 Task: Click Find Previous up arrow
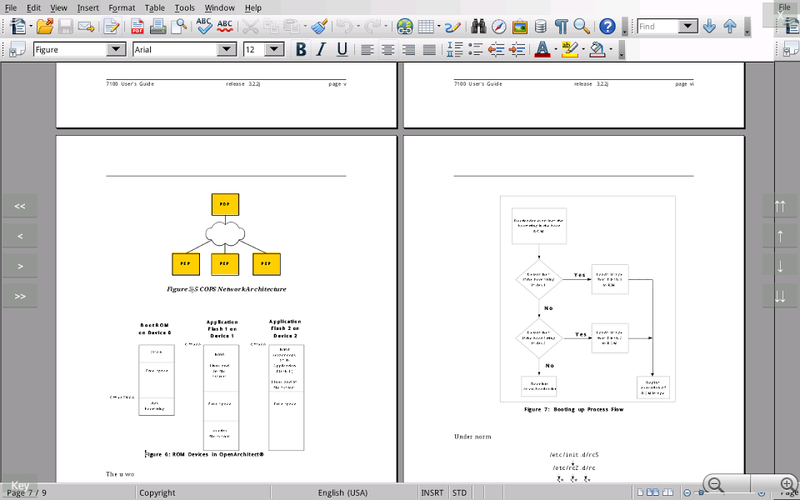[x=730, y=26]
